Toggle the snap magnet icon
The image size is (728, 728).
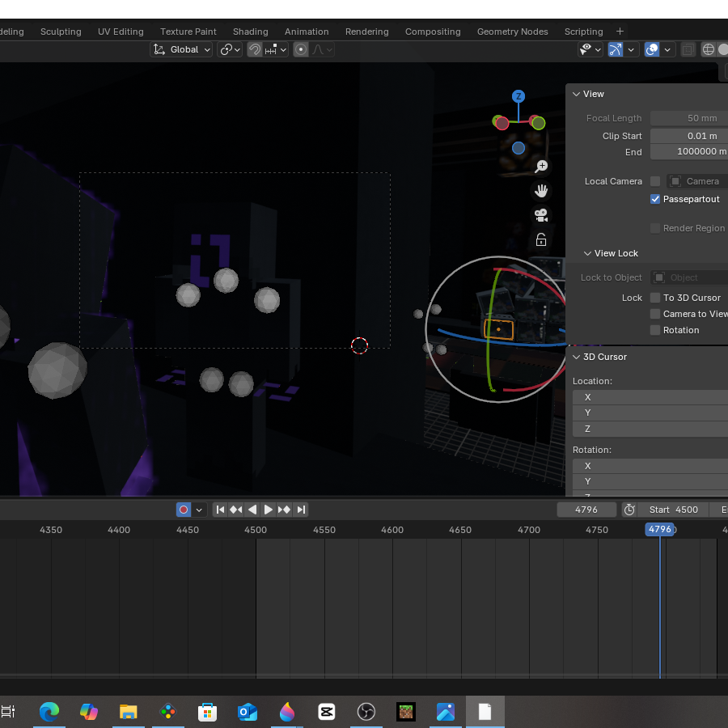(x=255, y=49)
